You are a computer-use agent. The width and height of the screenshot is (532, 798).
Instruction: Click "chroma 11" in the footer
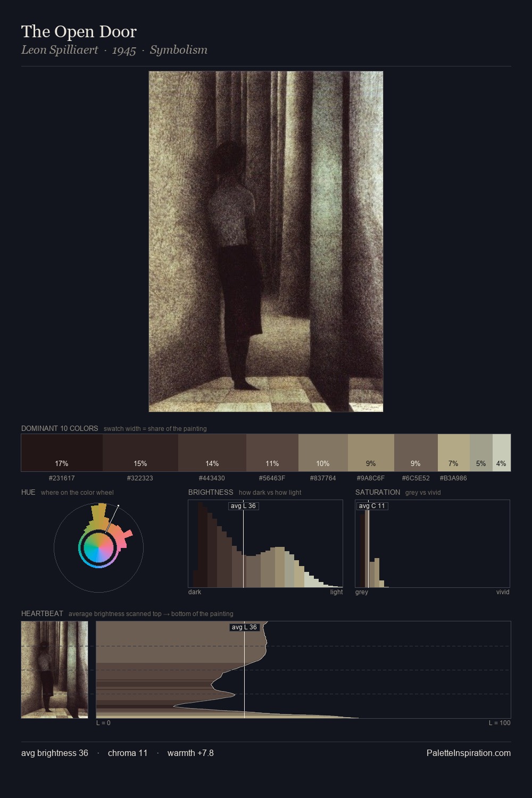[x=128, y=753]
